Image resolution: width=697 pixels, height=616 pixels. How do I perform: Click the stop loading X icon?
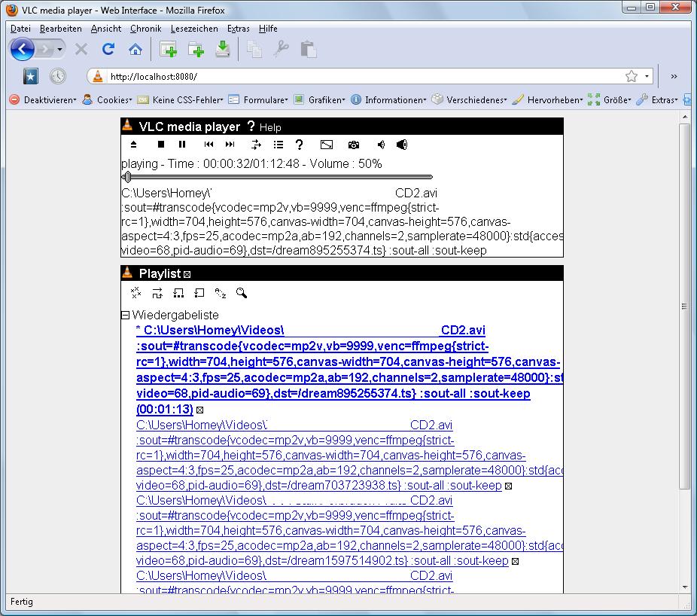coord(81,49)
